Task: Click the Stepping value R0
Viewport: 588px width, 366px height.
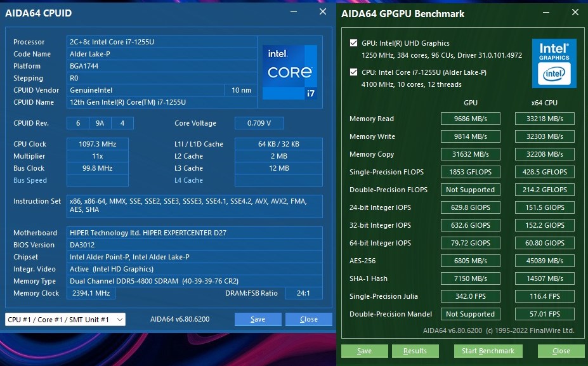Action: click(x=162, y=78)
